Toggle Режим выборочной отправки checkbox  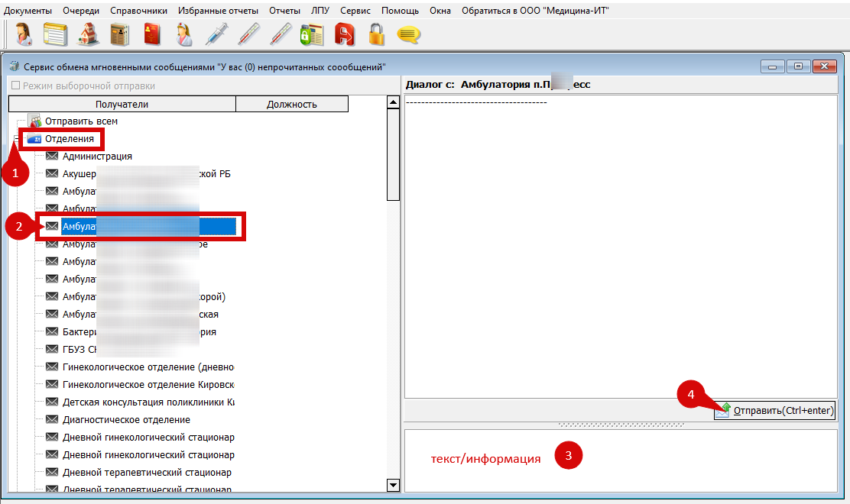[x=16, y=86]
